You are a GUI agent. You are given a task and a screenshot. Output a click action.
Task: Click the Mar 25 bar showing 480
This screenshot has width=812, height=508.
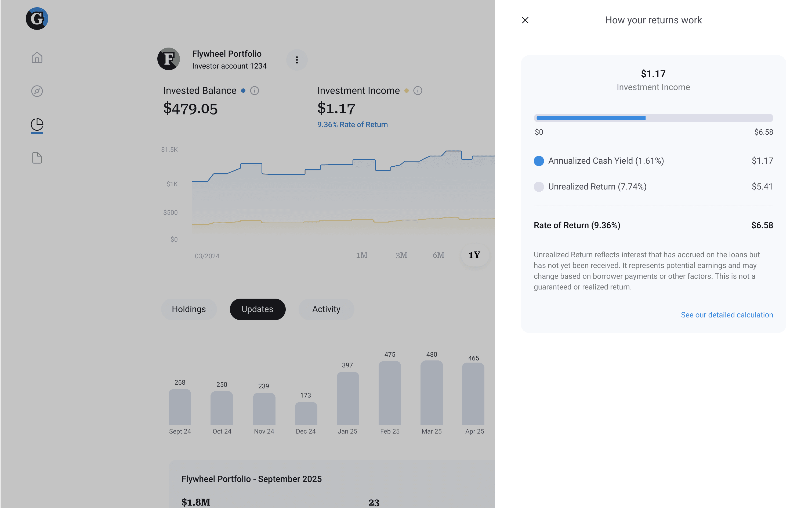[432, 392]
